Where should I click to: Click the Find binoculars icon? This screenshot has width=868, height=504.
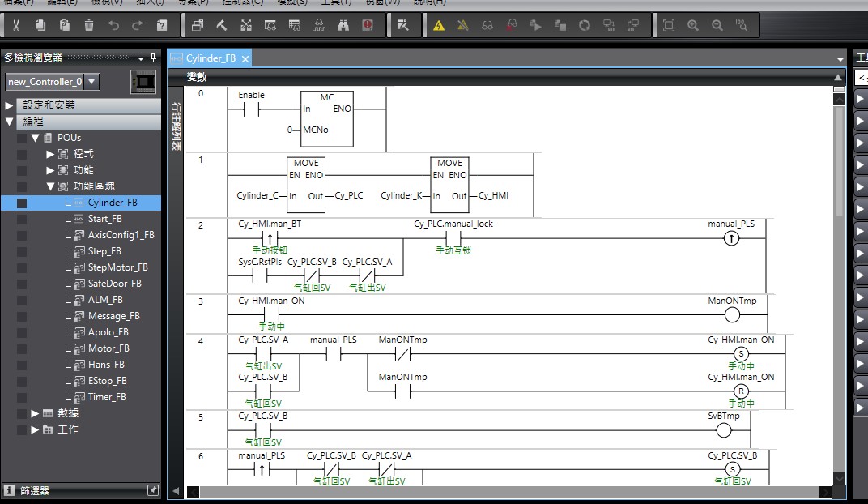343,26
